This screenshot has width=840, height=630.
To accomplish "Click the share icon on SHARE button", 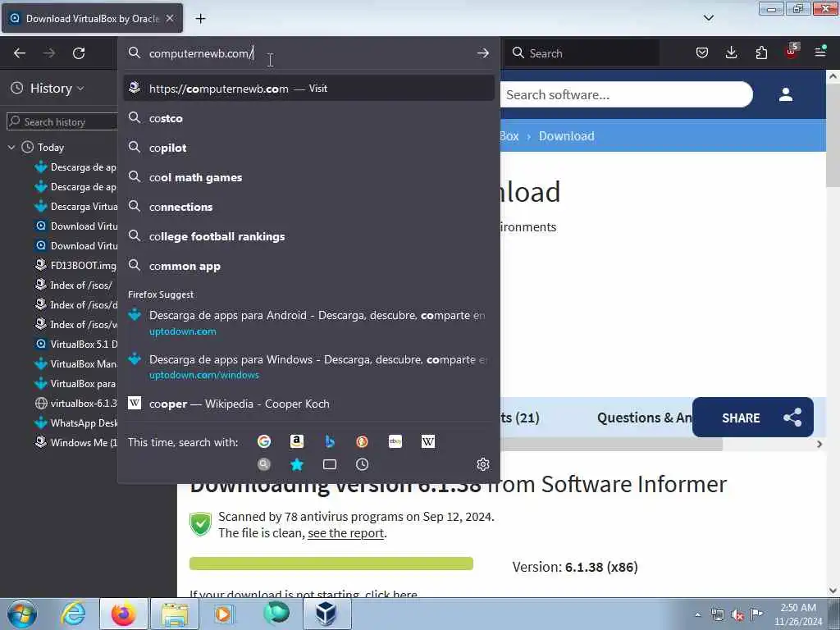I will pos(792,418).
